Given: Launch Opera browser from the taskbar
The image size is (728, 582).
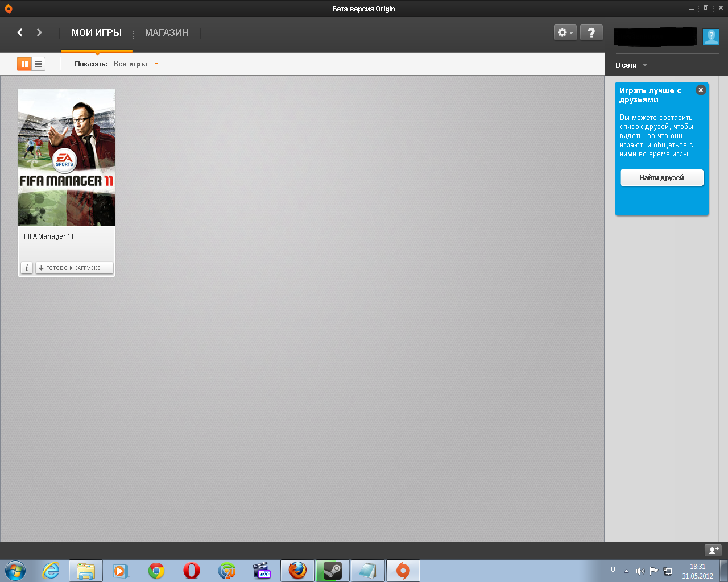Looking at the screenshot, I should (x=192, y=571).
